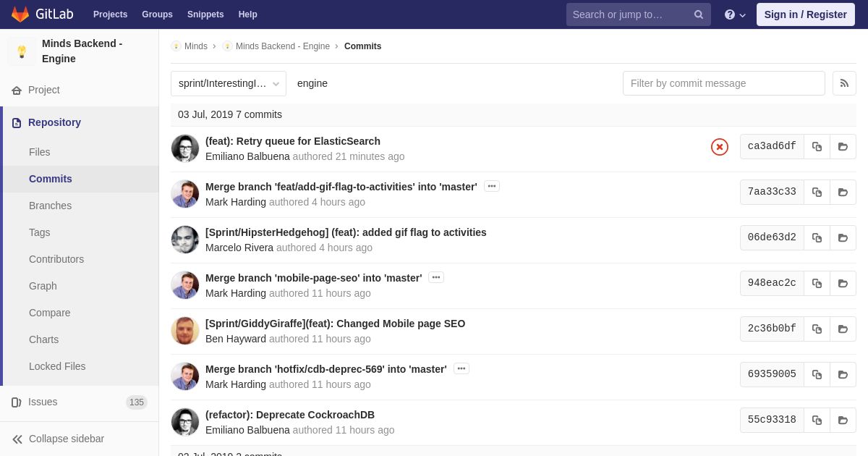Browse files at commit 948eac2c
The height and width of the screenshot is (456, 868).
(x=843, y=283)
